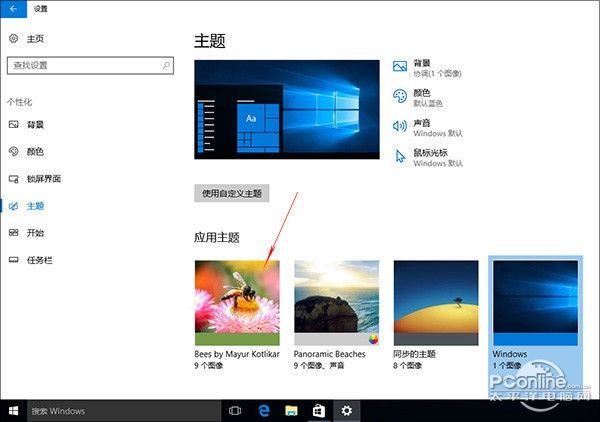The image size is (600, 422).
Task: Select the 主题 sidebar item
Action: point(35,206)
